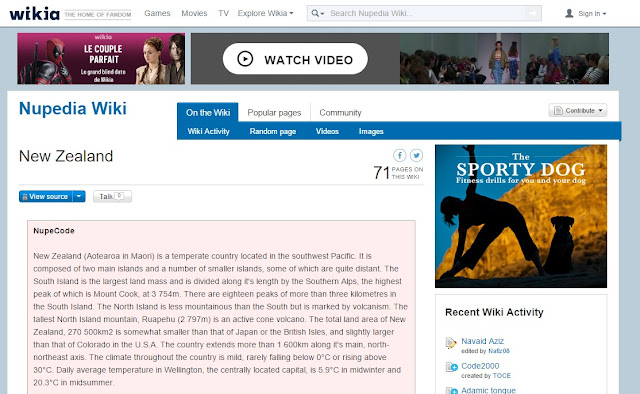This screenshot has width=640, height=394.
Task: Share page on Facebook
Action: click(400, 155)
